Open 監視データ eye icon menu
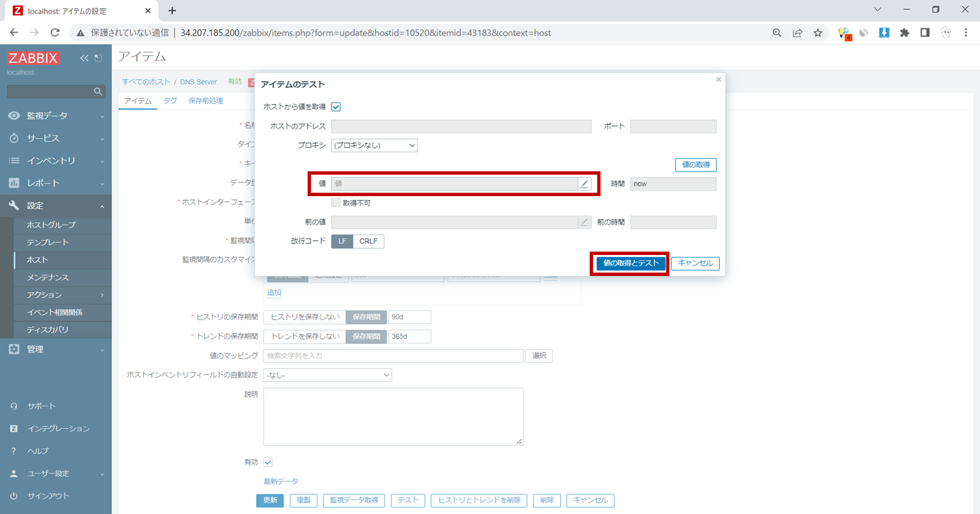Screen dimensions: 980x514 coord(14,116)
